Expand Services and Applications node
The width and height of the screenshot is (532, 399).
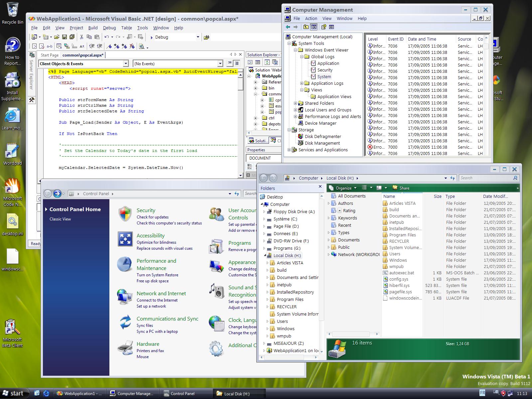pos(289,150)
